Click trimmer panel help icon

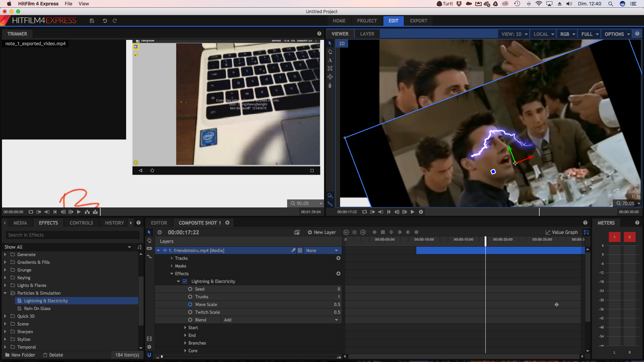tap(319, 34)
